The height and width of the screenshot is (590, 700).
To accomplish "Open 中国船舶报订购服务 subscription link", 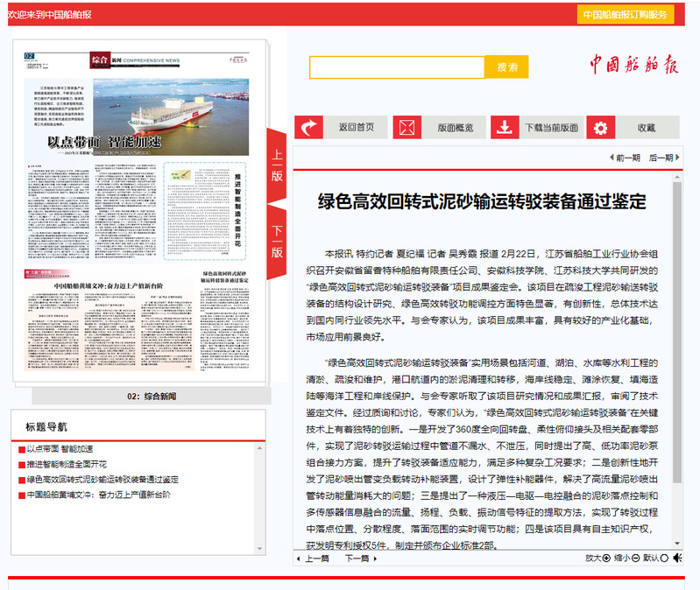I will [625, 15].
